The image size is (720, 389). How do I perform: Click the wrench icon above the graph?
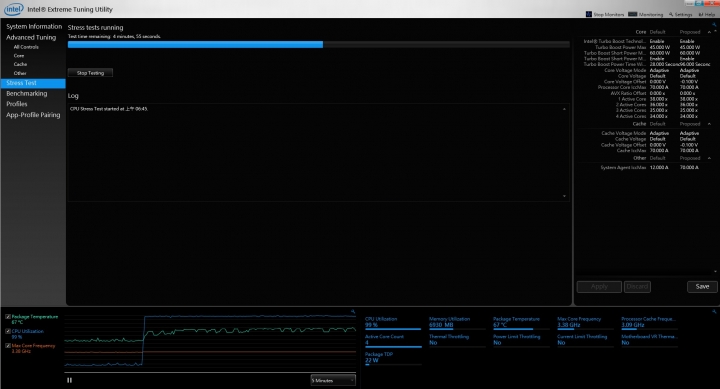coord(353,311)
